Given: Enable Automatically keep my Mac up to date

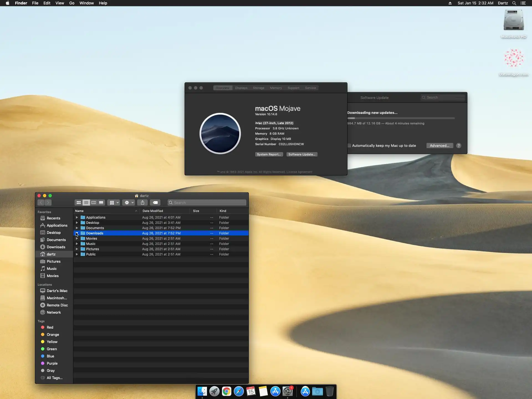Looking at the screenshot, I should (x=349, y=146).
